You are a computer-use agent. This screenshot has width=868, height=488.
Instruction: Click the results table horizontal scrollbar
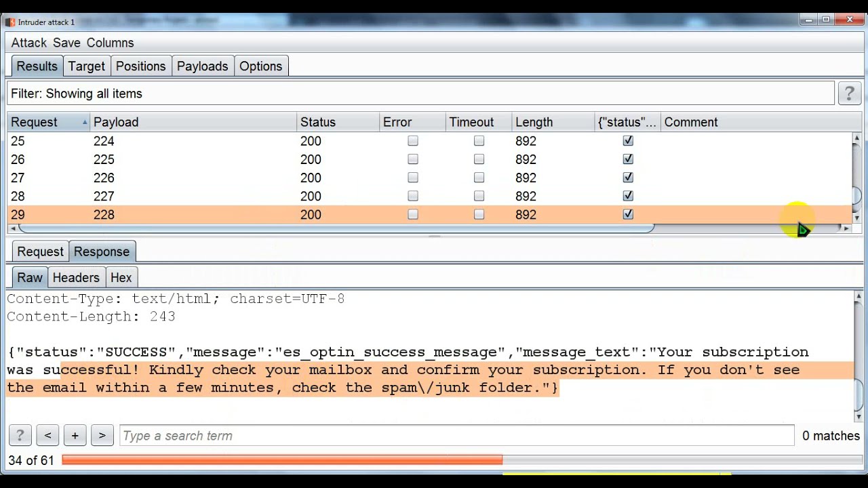429,228
